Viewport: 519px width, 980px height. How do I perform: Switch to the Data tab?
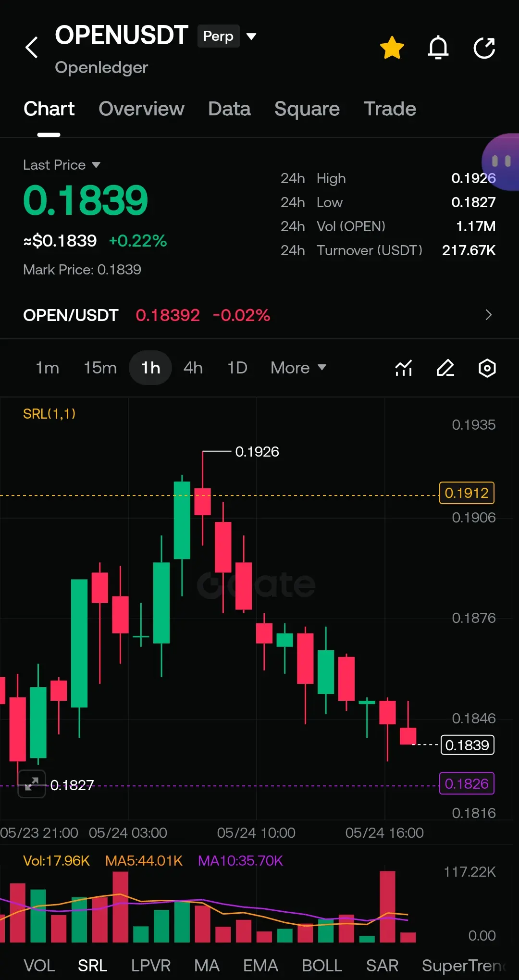[229, 109]
